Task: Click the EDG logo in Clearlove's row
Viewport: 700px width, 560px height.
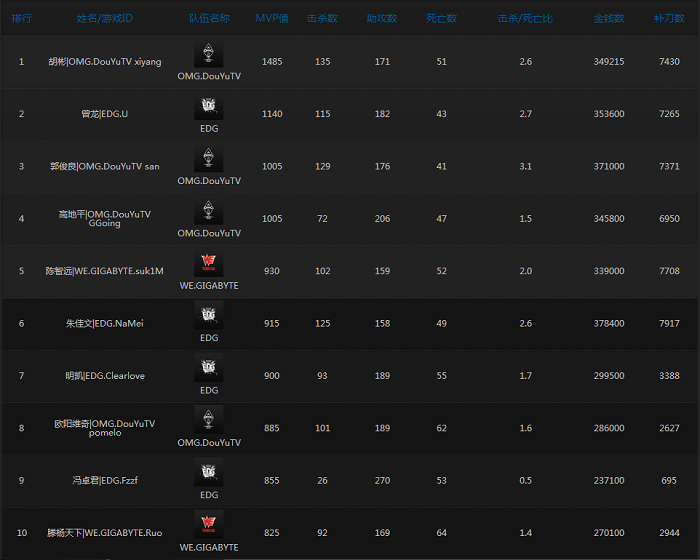Action: tap(208, 369)
